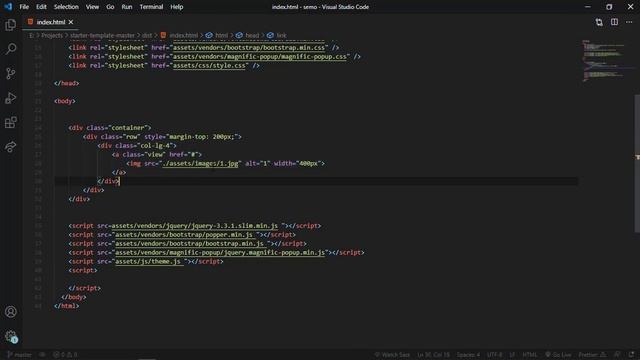Click Watch Sass in status bar
This screenshot has height=360, width=640.
point(392,355)
